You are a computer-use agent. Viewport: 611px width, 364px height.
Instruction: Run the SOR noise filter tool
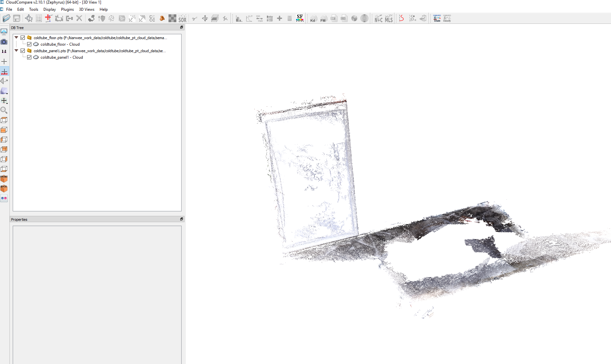coord(183,18)
